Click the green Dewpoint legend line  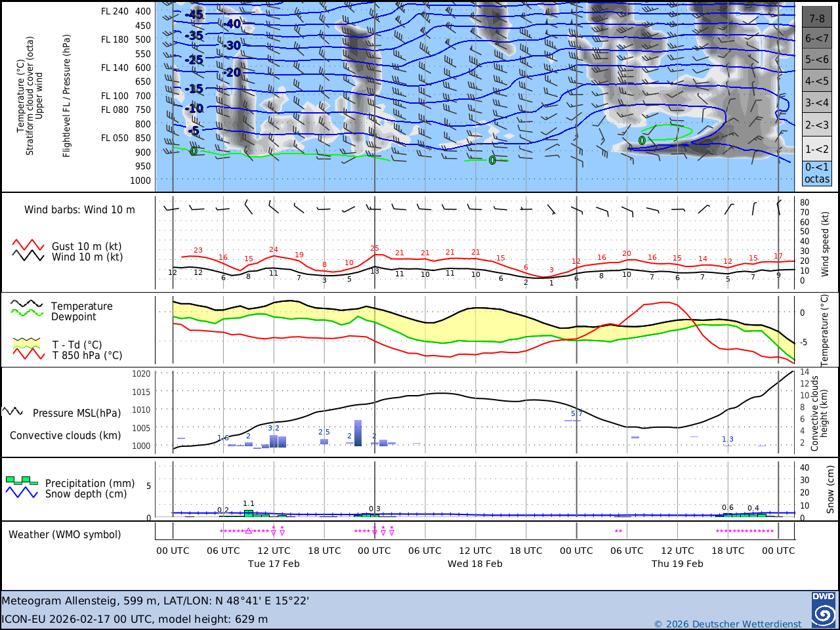[27, 313]
